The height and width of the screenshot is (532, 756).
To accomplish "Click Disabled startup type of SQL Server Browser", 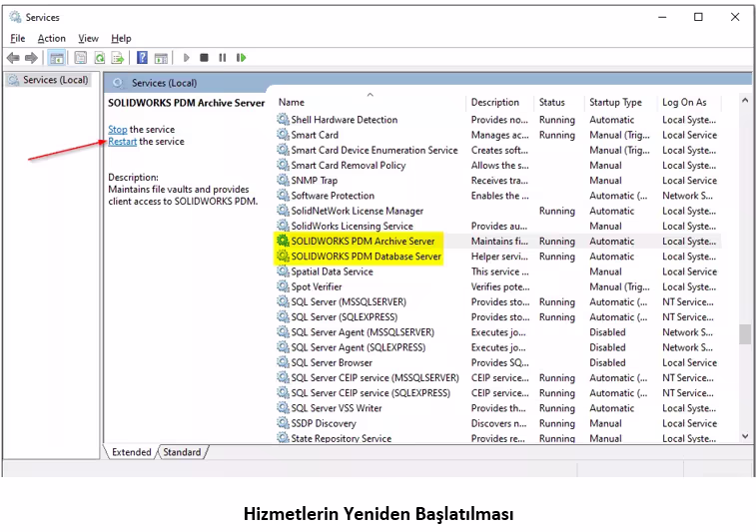I will coord(607,362).
